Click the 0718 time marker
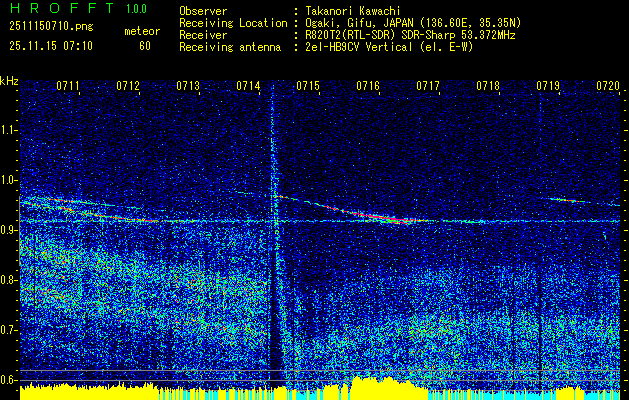The width and height of the screenshot is (629, 400). [488, 86]
